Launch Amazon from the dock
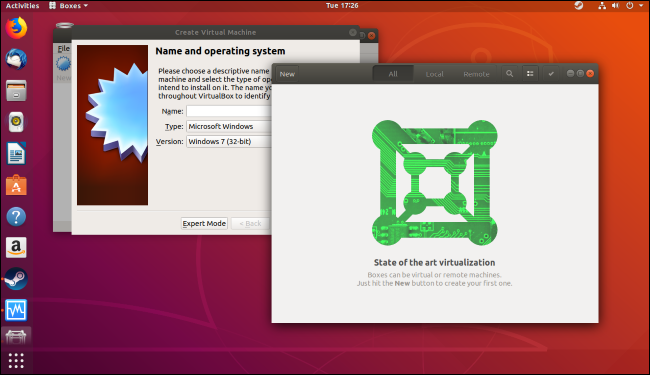Screen dimensions: 650x375 (16, 247)
